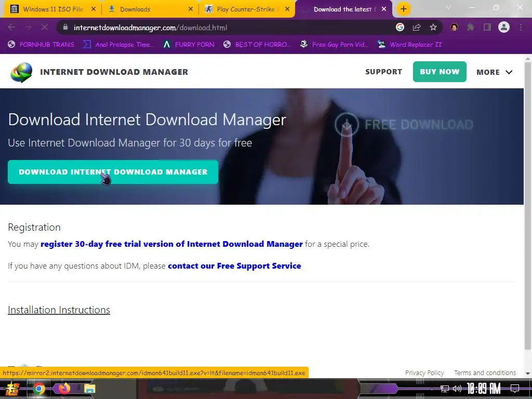The height and width of the screenshot is (399, 532).
Task: Close the Downloads browser tab
Action: 191,9
